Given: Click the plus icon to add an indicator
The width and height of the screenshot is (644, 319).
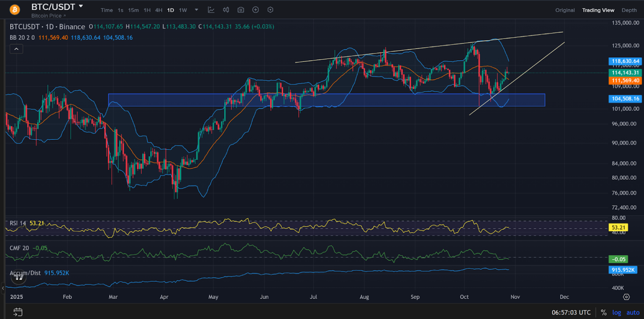Looking at the screenshot, I should click(255, 10).
